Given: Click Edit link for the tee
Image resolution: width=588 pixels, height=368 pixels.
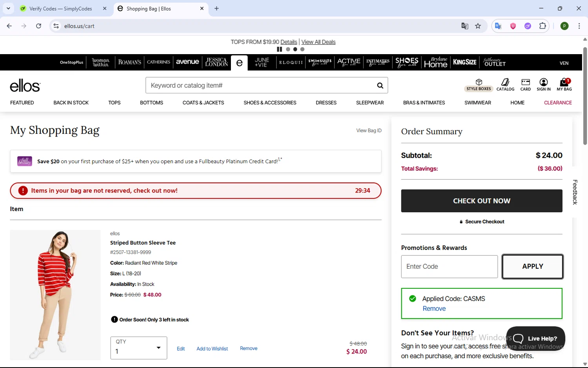Looking at the screenshot, I should point(181,349).
